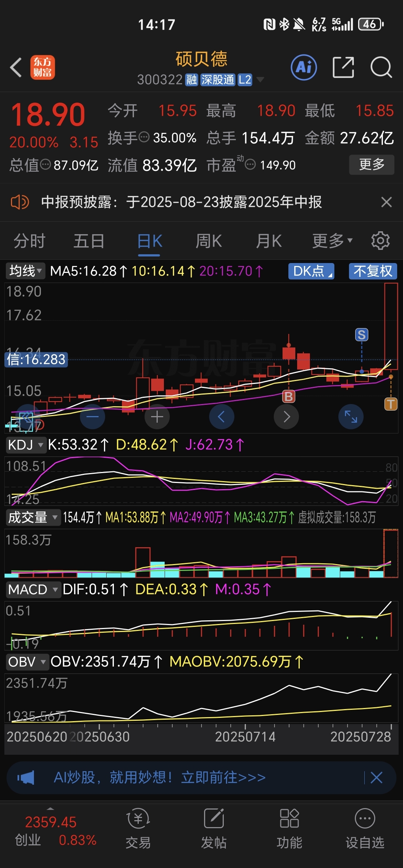Expand chart to fullscreen
403x868 pixels.
click(351, 416)
